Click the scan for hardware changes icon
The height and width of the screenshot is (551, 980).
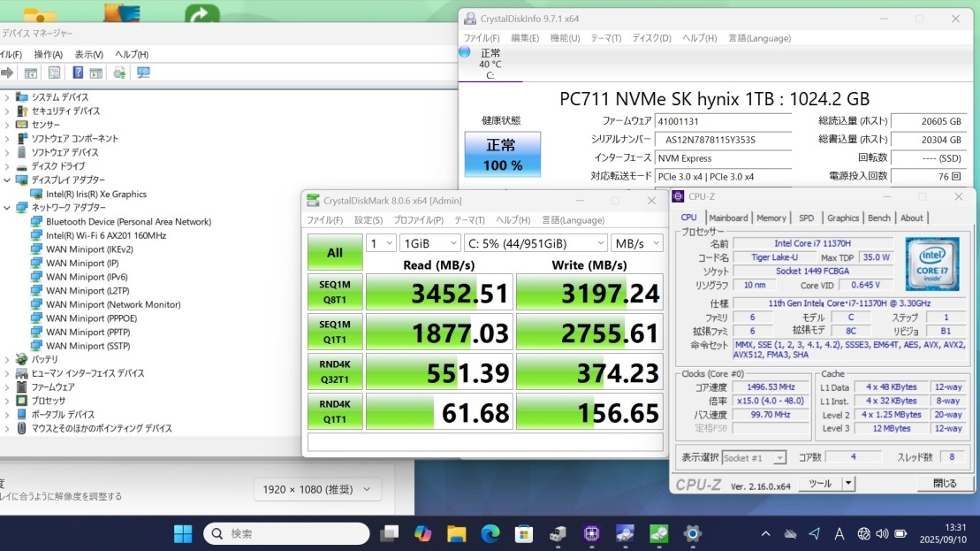[x=142, y=73]
